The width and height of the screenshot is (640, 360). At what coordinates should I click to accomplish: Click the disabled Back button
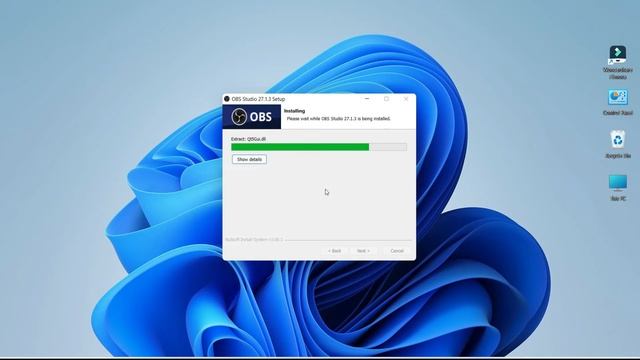334,251
